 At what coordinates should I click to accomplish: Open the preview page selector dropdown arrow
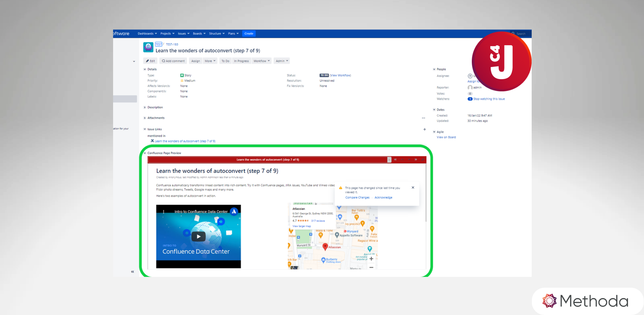[389, 160]
